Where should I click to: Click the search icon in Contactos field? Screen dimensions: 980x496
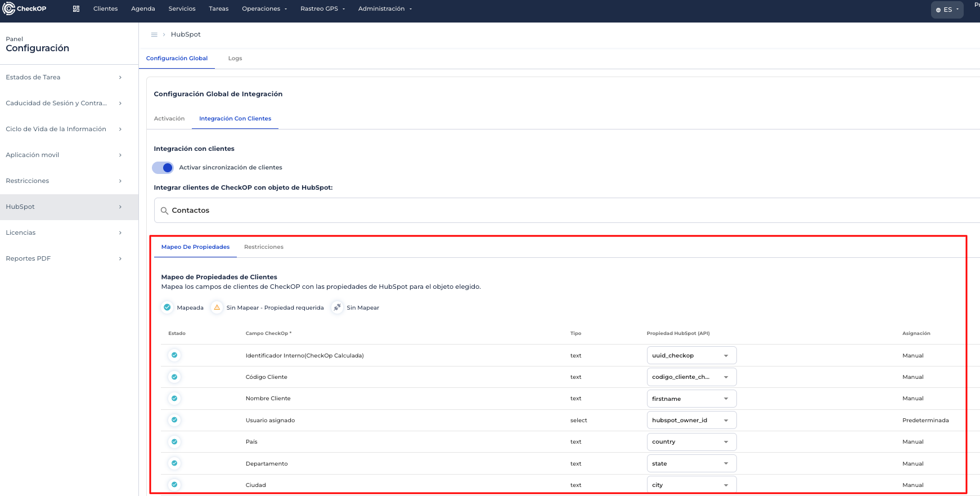point(164,211)
